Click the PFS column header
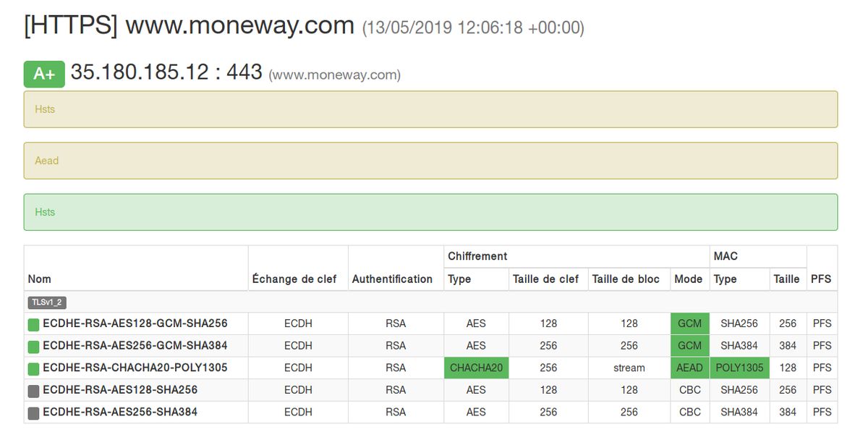Viewport: 868px width, 440px height. click(x=821, y=279)
